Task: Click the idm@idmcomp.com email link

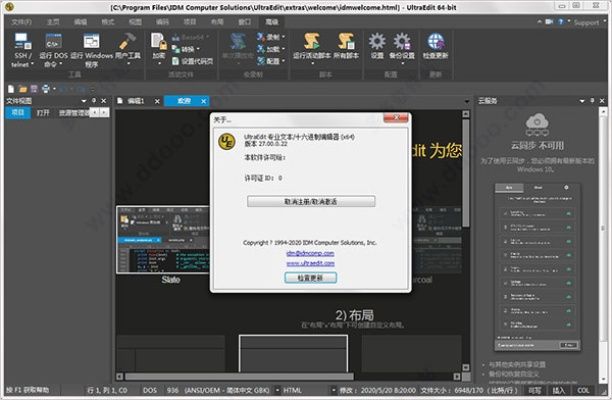Action: click(310, 253)
